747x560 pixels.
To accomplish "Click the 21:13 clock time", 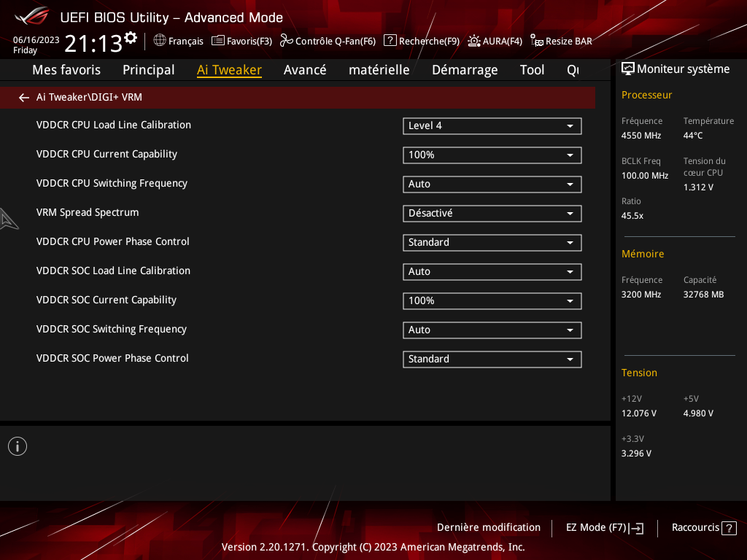I will [93, 43].
